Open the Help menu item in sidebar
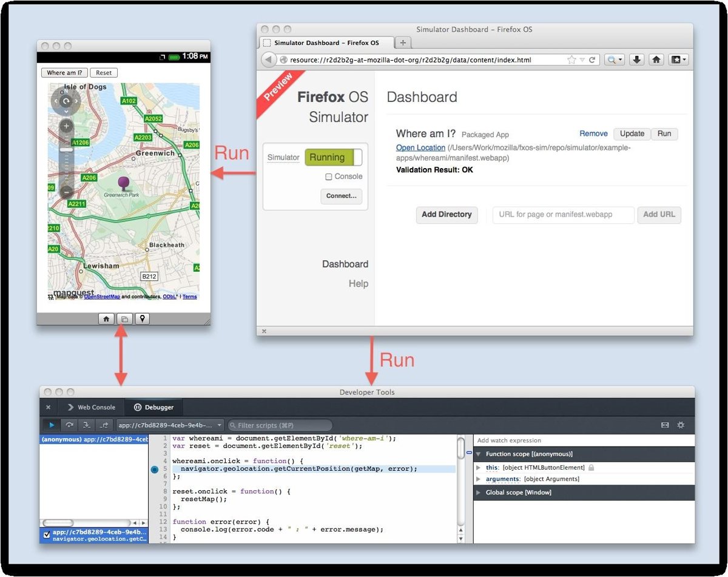Viewport: 728px width, 577px height. (x=358, y=284)
